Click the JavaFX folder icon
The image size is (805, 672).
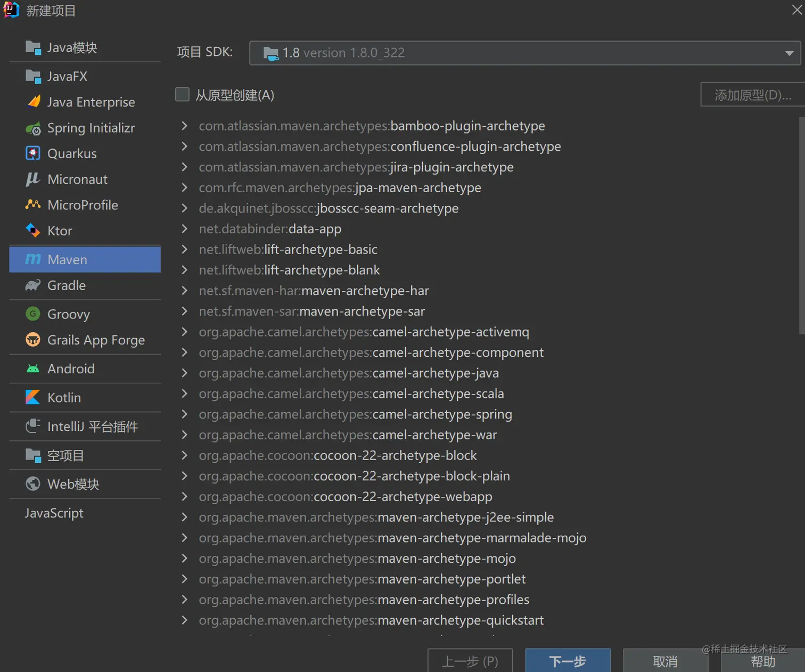click(33, 77)
